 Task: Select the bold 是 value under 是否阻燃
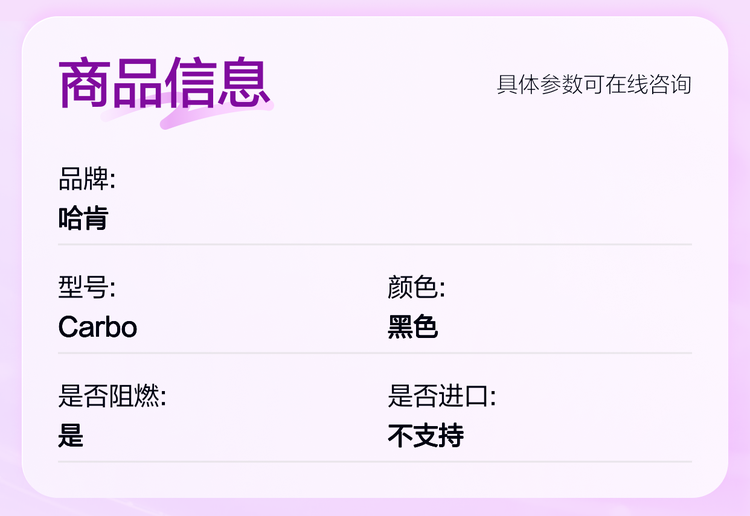click(71, 436)
